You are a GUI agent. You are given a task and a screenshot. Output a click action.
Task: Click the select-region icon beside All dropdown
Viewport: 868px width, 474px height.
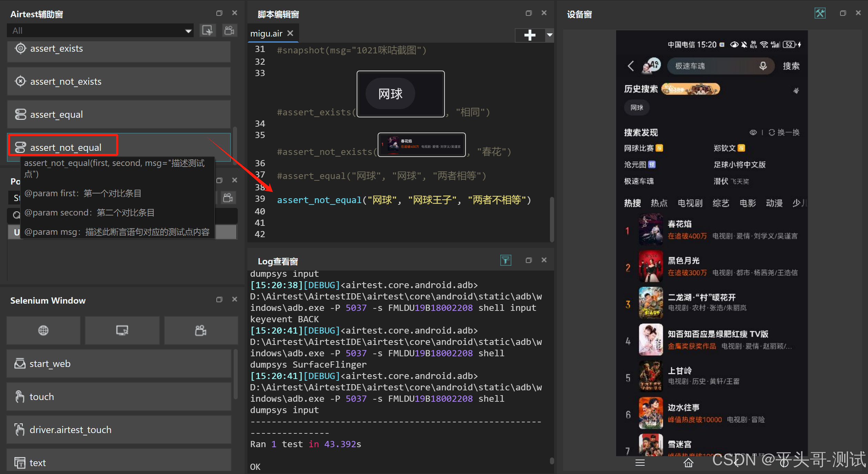pyautogui.click(x=207, y=31)
